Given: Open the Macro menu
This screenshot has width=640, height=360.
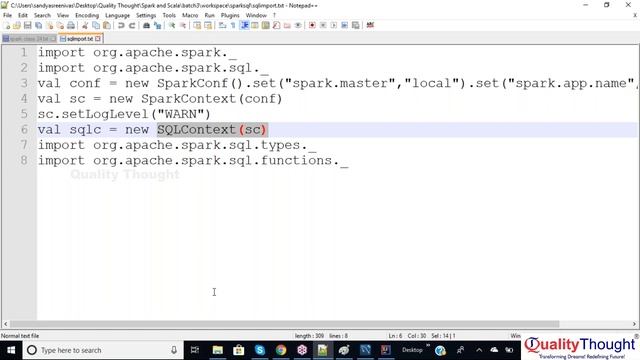Looking at the screenshot, I should coord(190,16).
